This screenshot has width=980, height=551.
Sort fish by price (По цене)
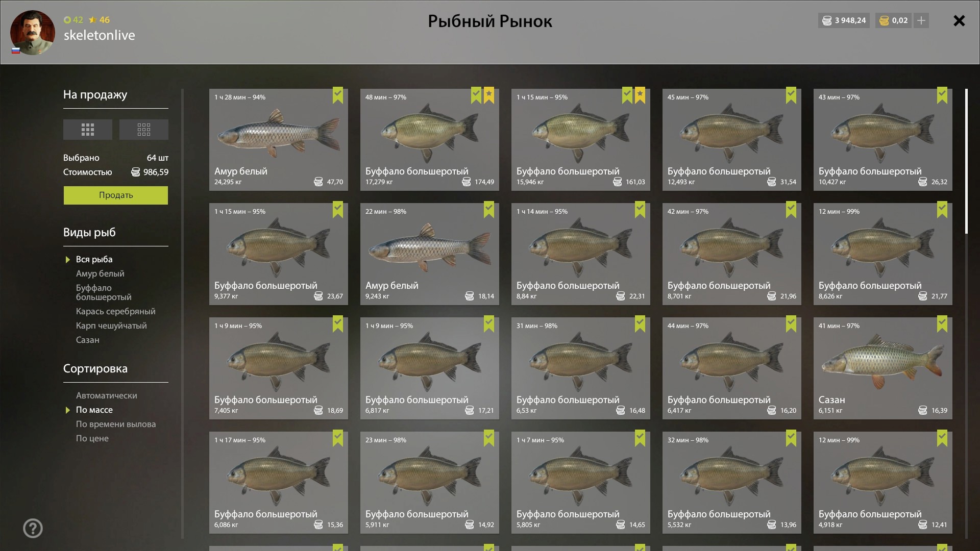(x=92, y=438)
